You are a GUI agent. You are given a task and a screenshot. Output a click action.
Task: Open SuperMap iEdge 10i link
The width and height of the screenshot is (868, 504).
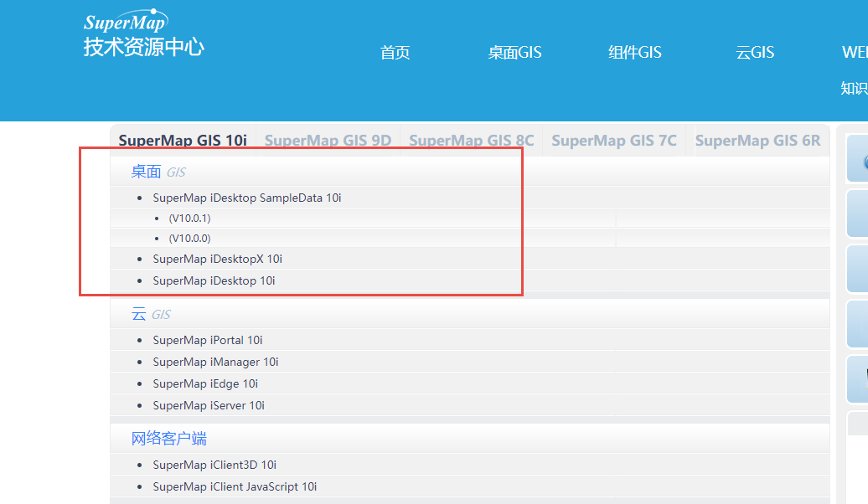click(x=205, y=383)
